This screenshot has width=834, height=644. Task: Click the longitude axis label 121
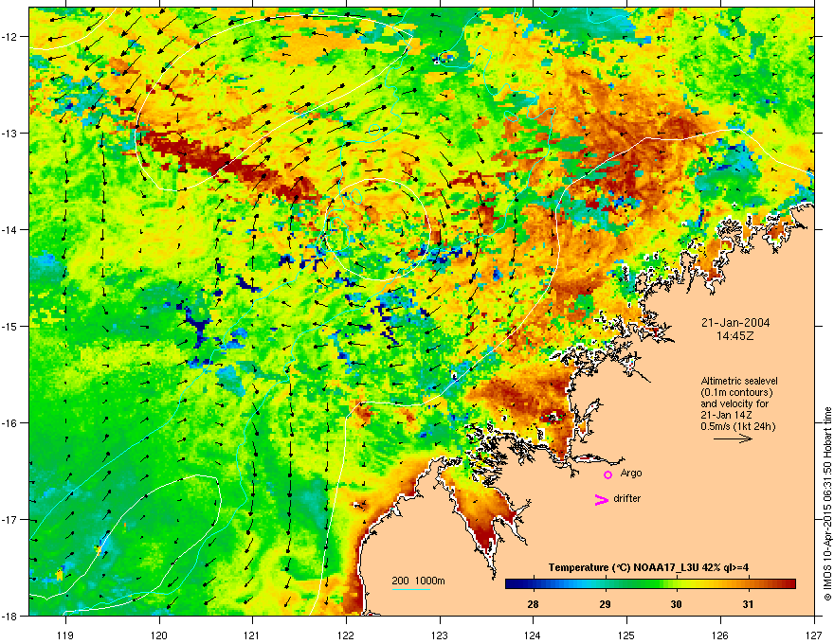tap(252, 635)
